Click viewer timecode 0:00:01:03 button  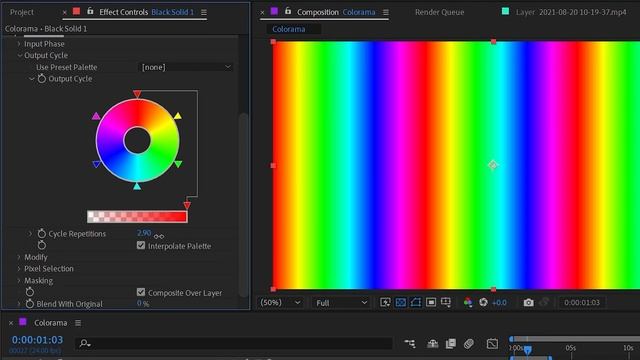[582, 302]
